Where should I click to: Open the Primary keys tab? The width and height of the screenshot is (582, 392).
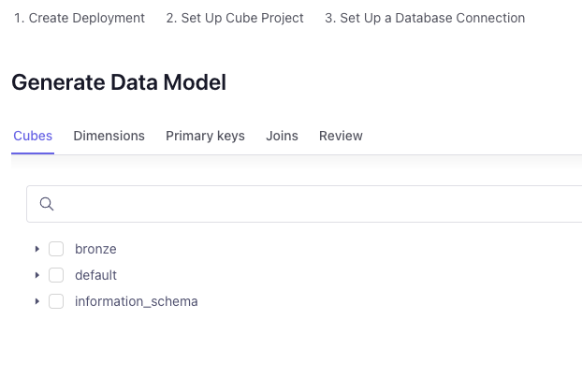coord(205,136)
